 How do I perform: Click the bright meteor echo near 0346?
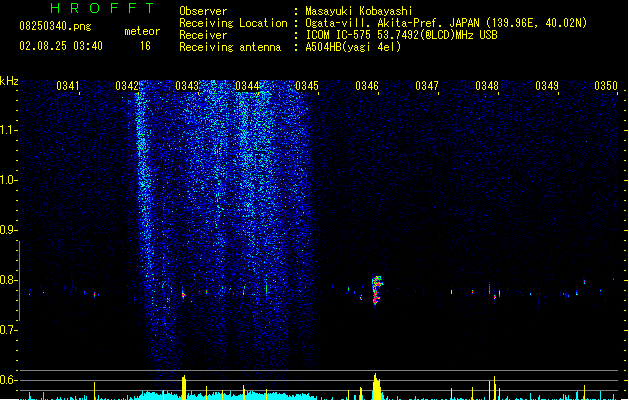pos(377,290)
